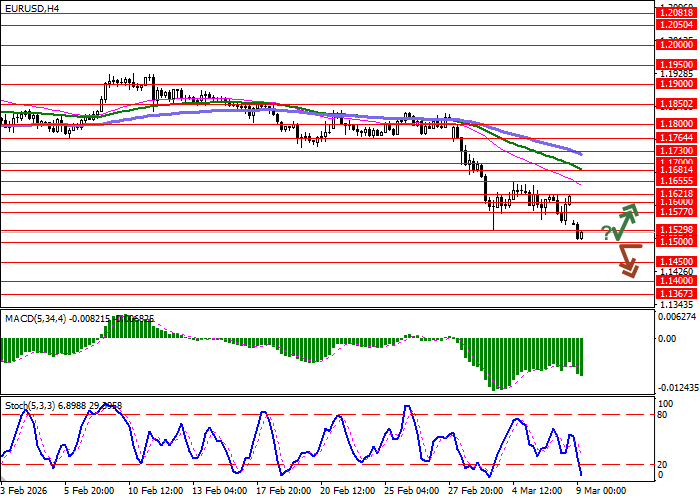
Task: Click the 1.14500 price level label
Action: (676, 262)
